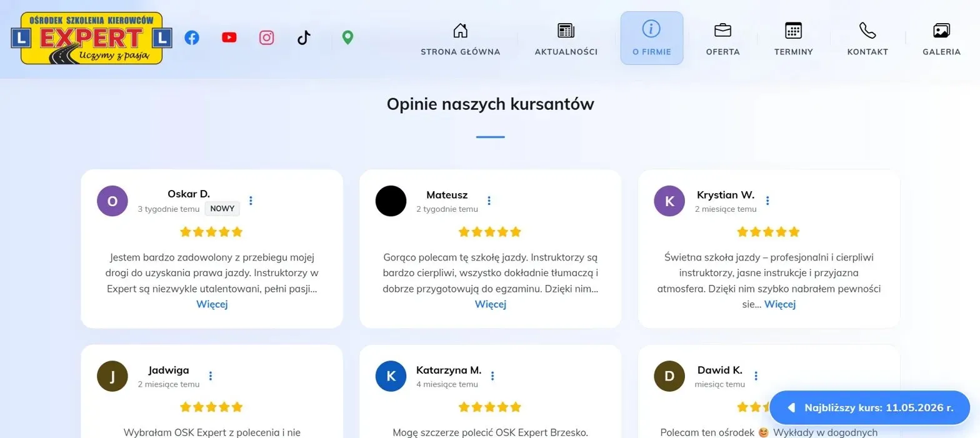Click Jadwiga's J avatar
The width and height of the screenshot is (980, 438).
[x=112, y=376]
